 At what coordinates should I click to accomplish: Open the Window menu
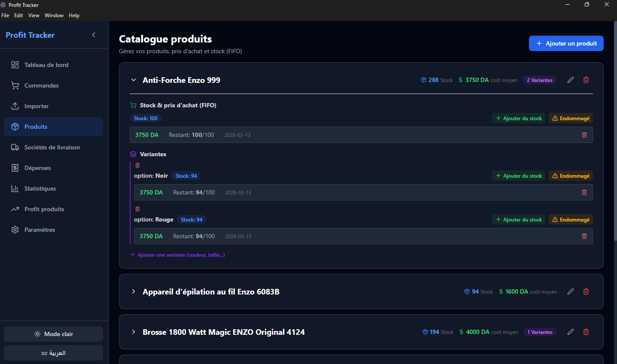tap(54, 15)
